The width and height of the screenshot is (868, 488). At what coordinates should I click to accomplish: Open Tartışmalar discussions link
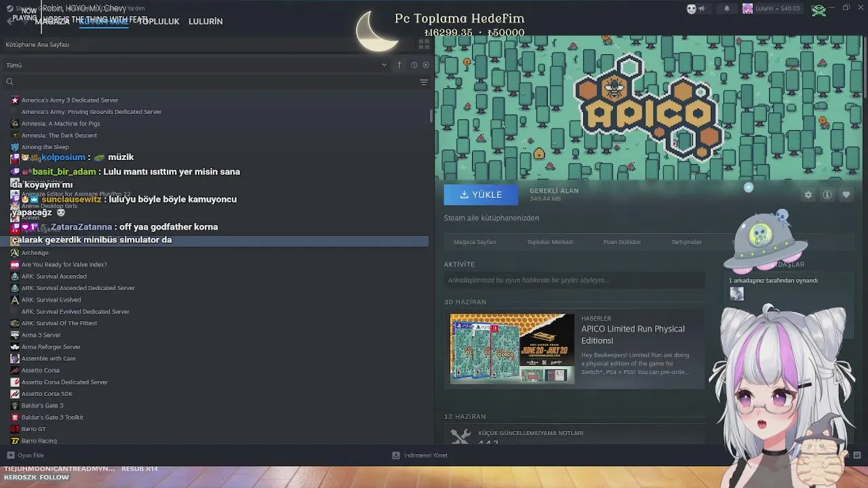point(686,242)
